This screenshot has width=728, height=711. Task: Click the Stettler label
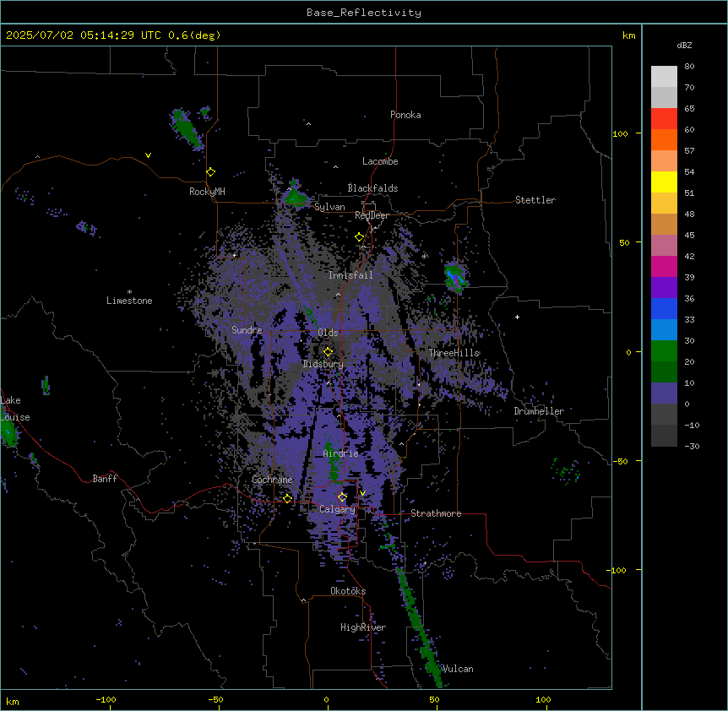tap(535, 200)
